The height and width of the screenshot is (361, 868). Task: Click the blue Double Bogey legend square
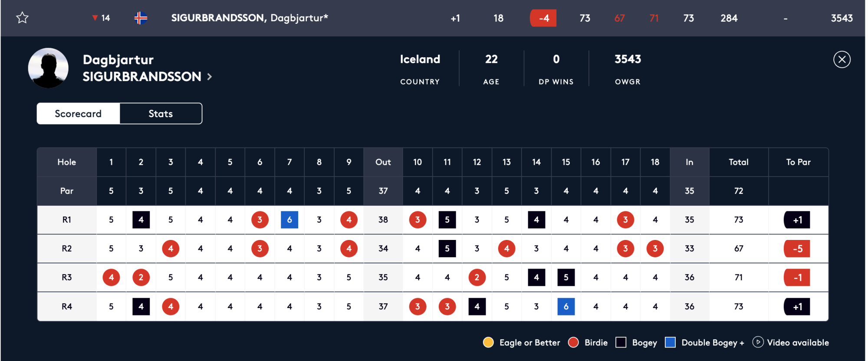pyautogui.click(x=670, y=342)
